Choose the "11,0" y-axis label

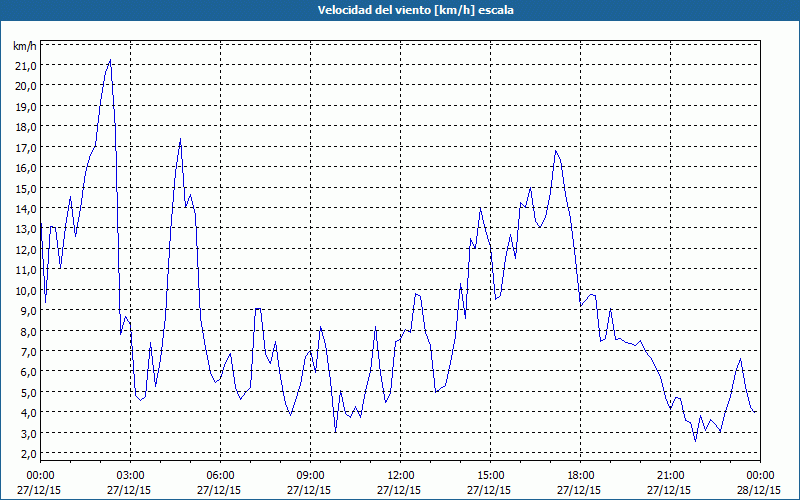tap(26, 269)
